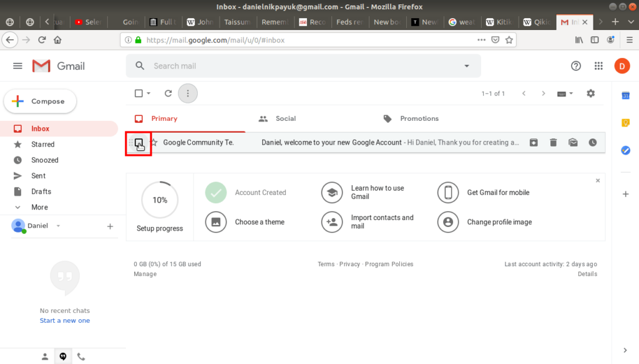This screenshot has height=364, width=639.
Task: Open Google Tasks side panel icon
Action: [625, 150]
